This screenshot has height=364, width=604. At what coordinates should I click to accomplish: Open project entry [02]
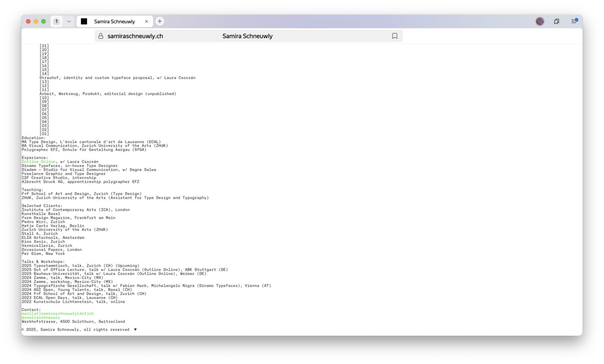coord(44,130)
